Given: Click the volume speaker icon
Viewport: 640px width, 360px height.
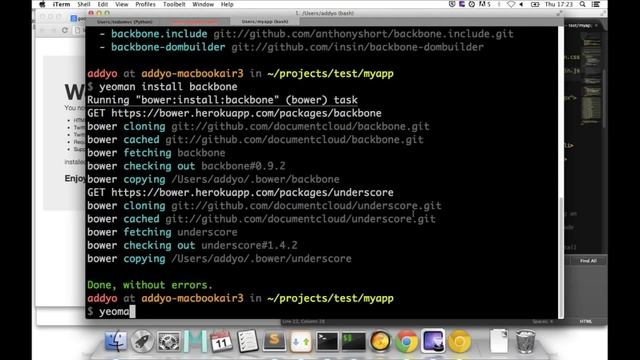Looking at the screenshot, I should click(521, 4).
